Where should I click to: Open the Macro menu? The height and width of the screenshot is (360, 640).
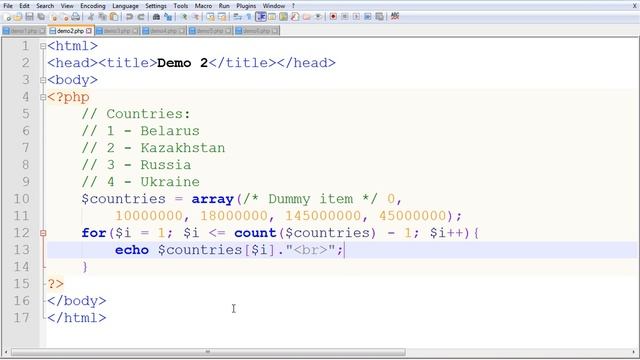click(203, 6)
